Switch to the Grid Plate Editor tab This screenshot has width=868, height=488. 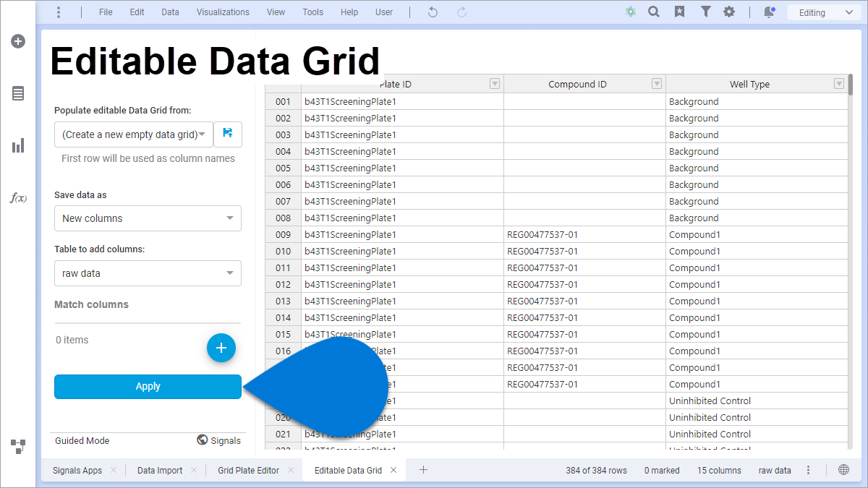[248, 470]
